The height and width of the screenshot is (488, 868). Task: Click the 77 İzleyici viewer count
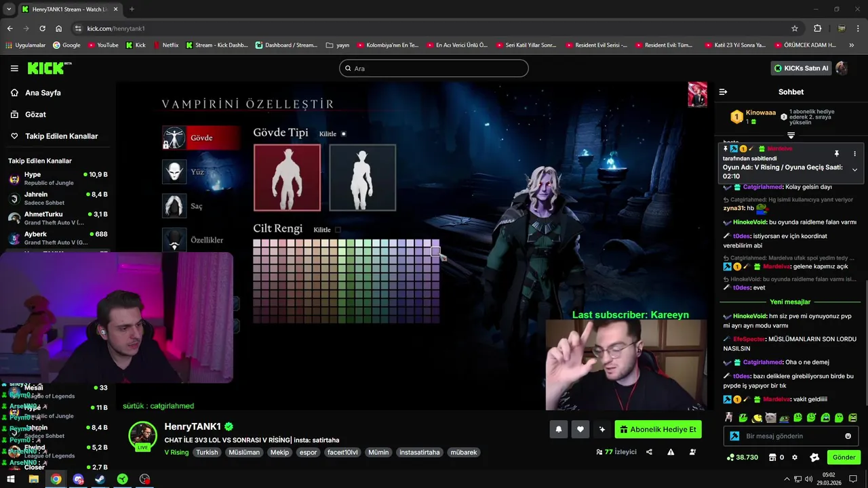click(616, 452)
